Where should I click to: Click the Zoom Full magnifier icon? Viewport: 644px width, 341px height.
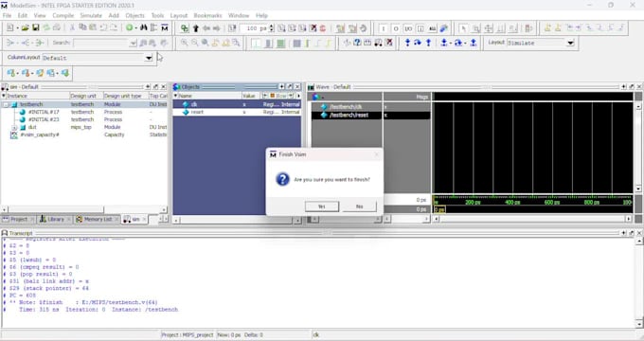(205, 43)
